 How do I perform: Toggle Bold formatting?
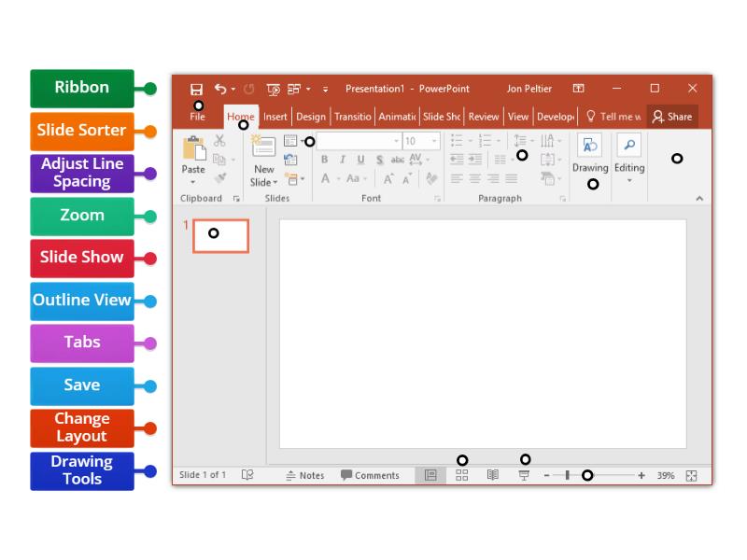coord(324,161)
